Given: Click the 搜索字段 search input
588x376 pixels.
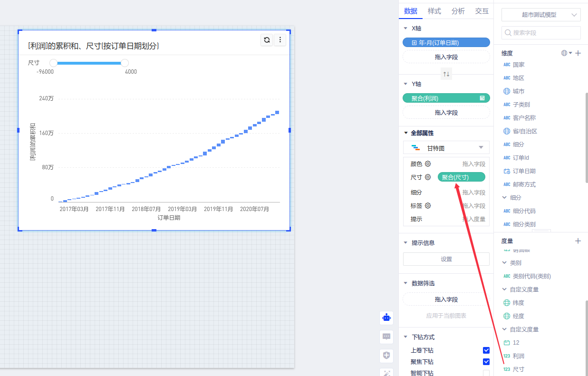Looking at the screenshot, I should 541,33.
